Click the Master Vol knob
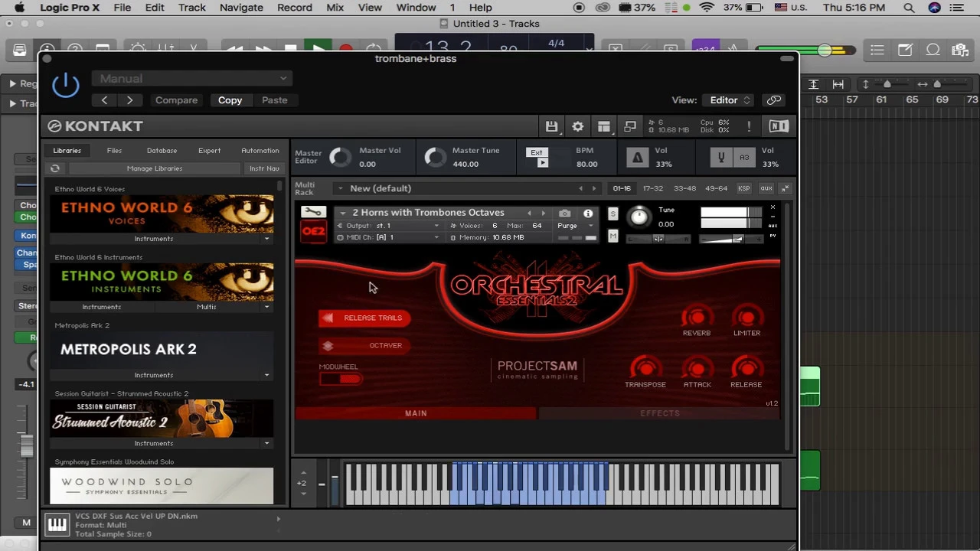Screen dimensions: 980x551 (x=340, y=158)
